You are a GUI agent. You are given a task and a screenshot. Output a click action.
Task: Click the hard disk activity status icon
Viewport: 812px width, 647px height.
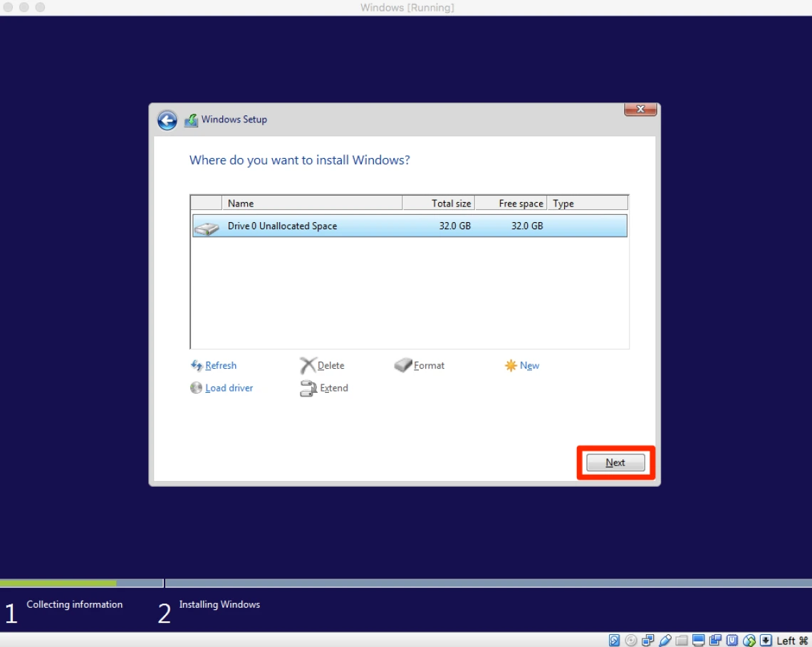coord(614,641)
